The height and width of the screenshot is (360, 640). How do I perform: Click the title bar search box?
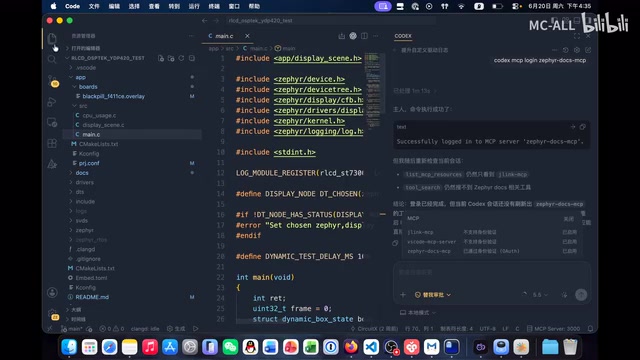[331, 20]
